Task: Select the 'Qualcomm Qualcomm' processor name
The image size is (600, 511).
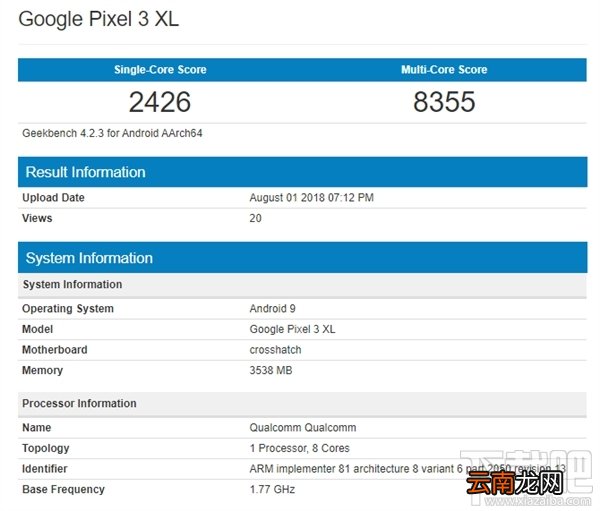Action: 303,428
